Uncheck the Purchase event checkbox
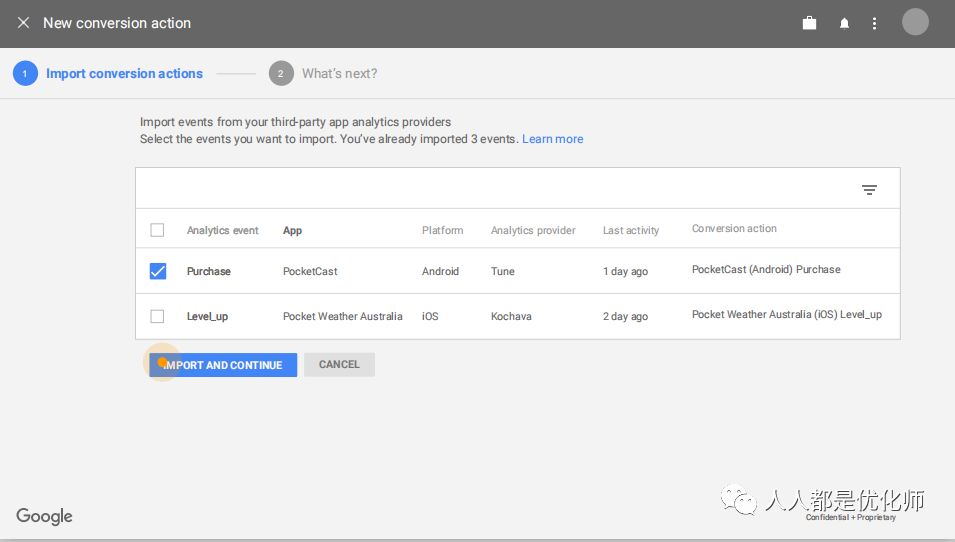 pyautogui.click(x=158, y=271)
